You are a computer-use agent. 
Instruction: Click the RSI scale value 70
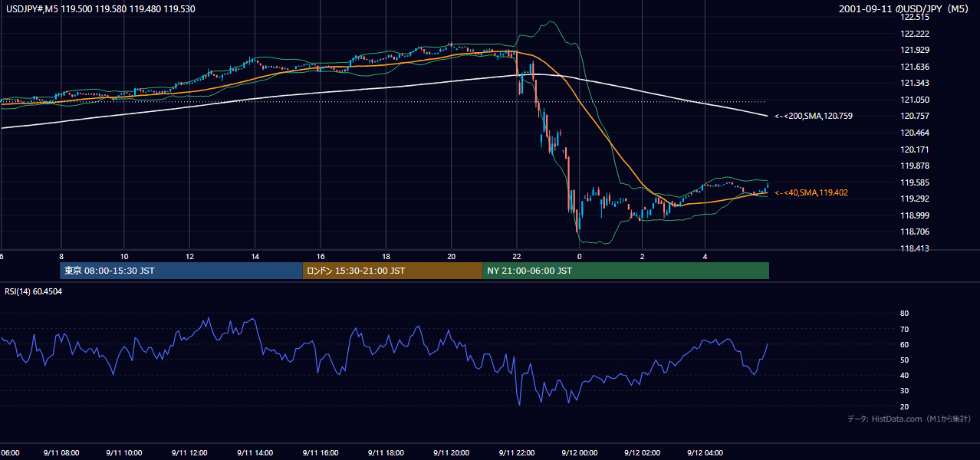(x=904, y=329)
